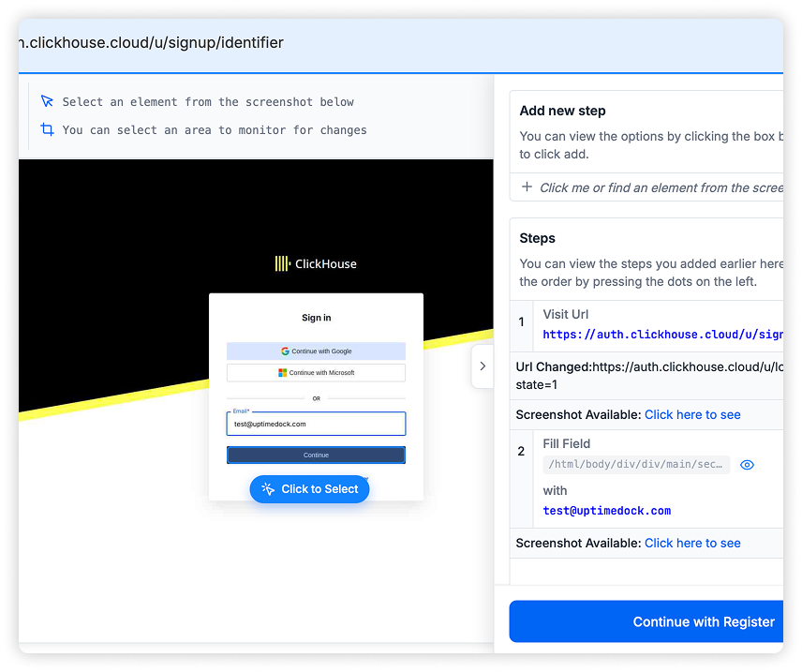
Task: Click the Continue button in the sign-in form
Action: click(316, 455)
